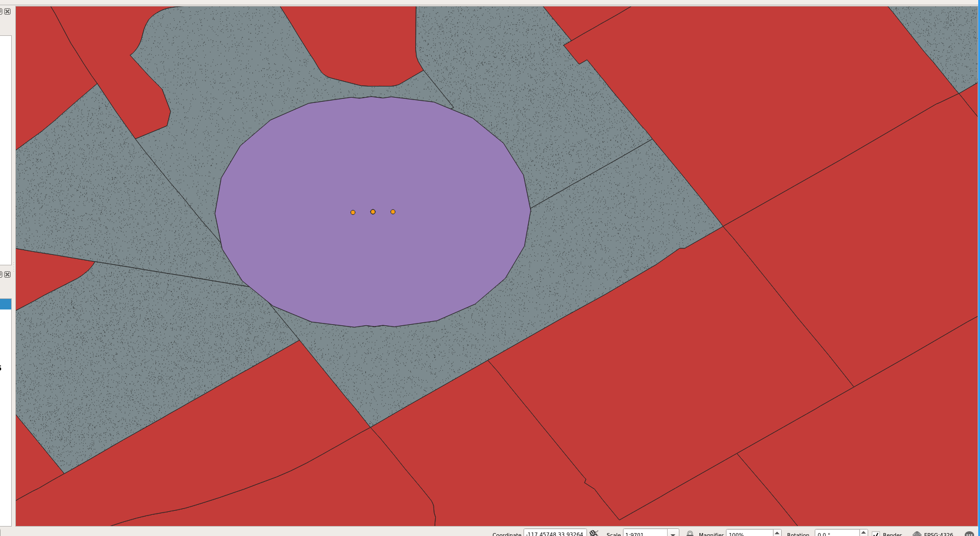The image size is (980, 536).
Task: Open the Scale dropdown
Action: point(673,534)
